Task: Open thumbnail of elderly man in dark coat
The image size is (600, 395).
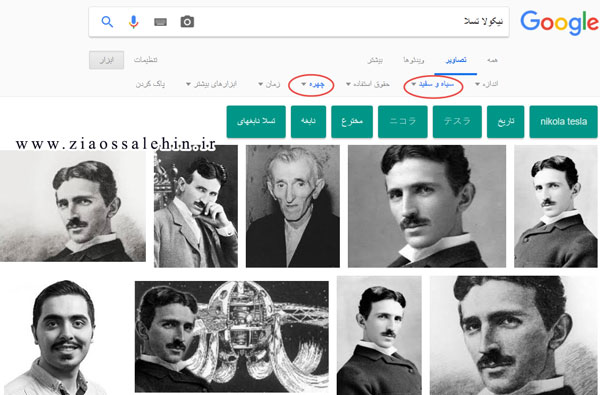Action: [293, 206]
